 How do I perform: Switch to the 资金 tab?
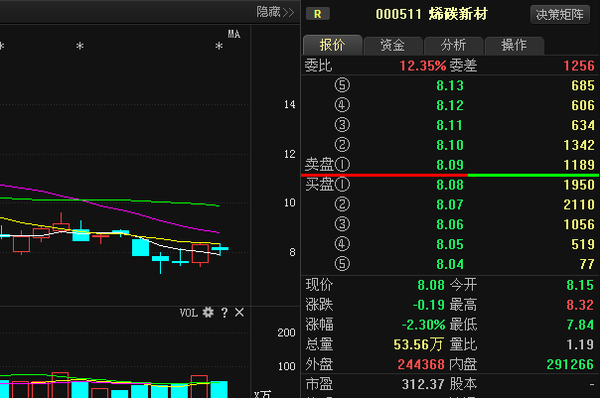coord(393,46)
